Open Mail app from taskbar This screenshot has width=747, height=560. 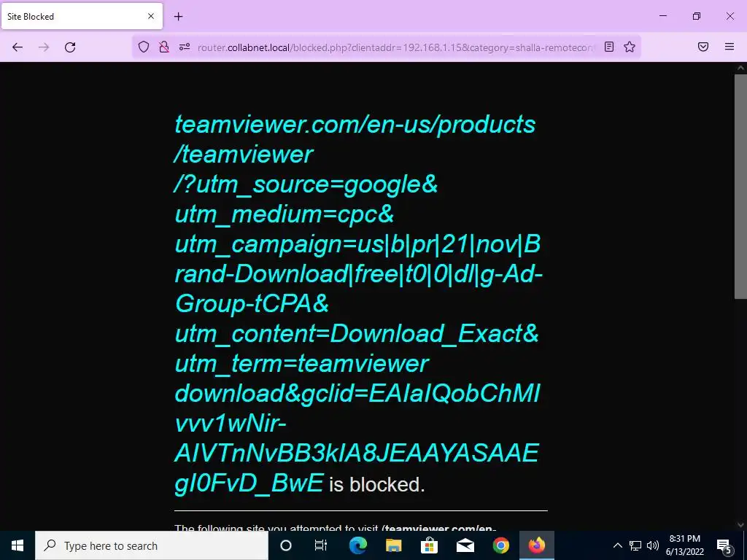tap(465, 545)
